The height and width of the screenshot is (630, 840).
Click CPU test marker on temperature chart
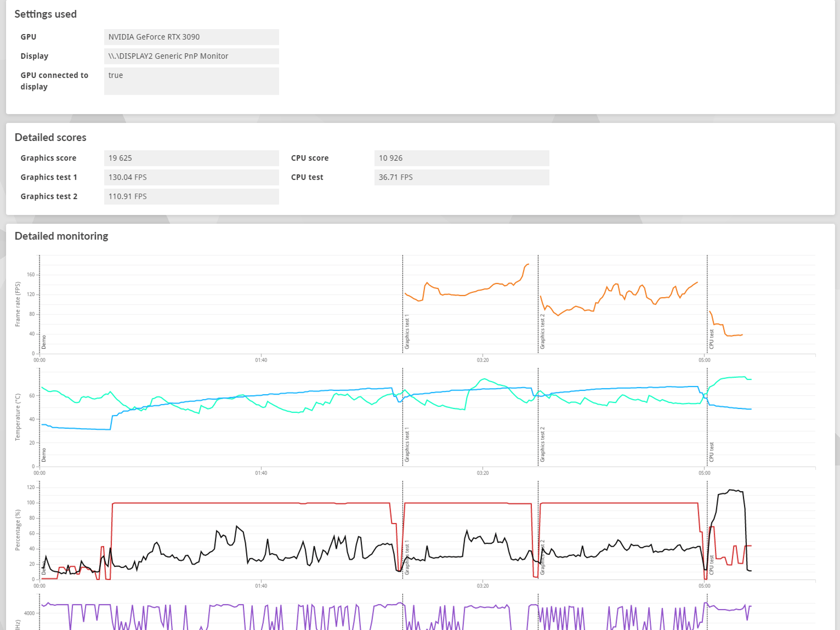pos(711,452)
